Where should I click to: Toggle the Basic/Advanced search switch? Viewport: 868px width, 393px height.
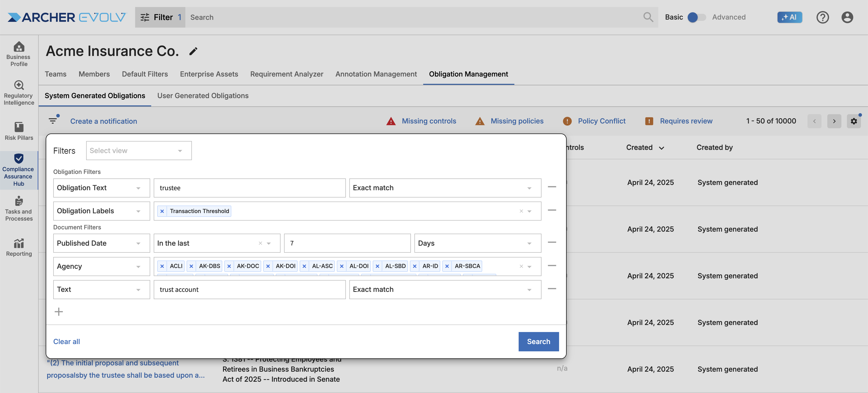tap(696, 17)
